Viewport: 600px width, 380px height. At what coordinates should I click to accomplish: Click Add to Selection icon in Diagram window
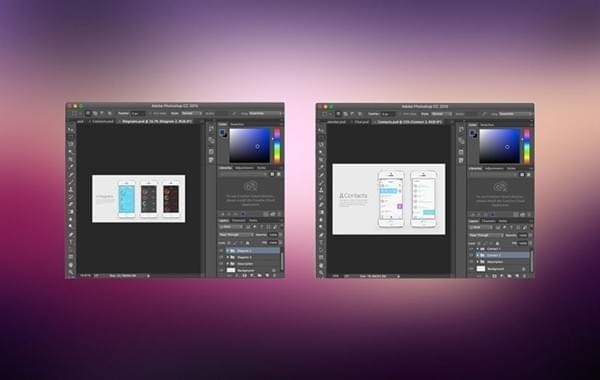click(x=95, y=113)
